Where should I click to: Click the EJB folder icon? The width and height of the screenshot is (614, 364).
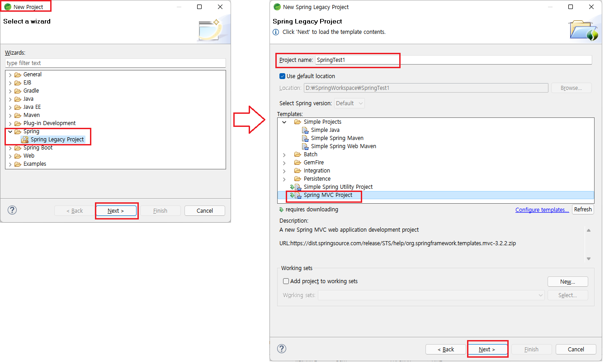pyautogui.click(x=18, y=83)
